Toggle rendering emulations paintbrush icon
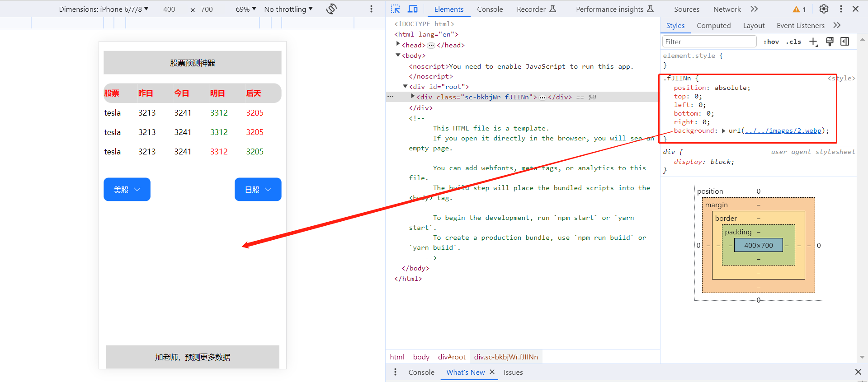868x382 pixels. [x=830, y=42]
